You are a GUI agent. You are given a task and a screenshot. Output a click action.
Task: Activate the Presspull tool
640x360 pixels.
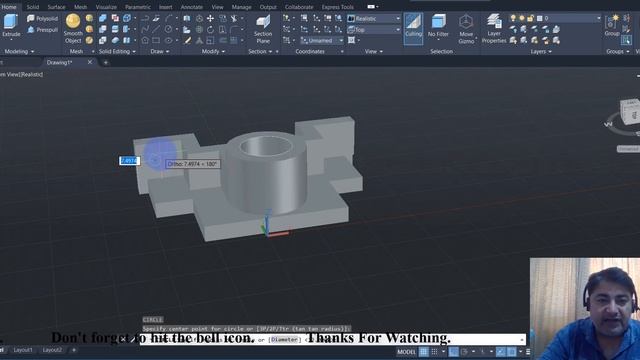42,30
